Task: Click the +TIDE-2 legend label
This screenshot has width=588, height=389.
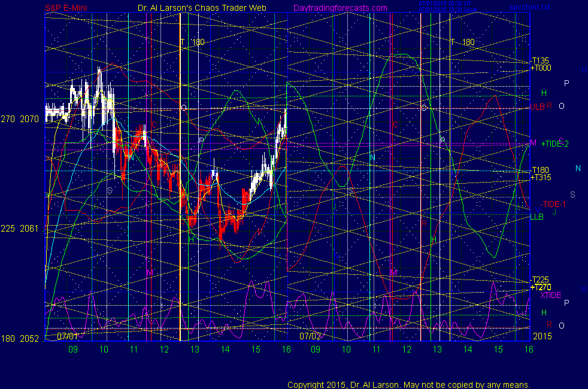Action: tap(554, 144)
